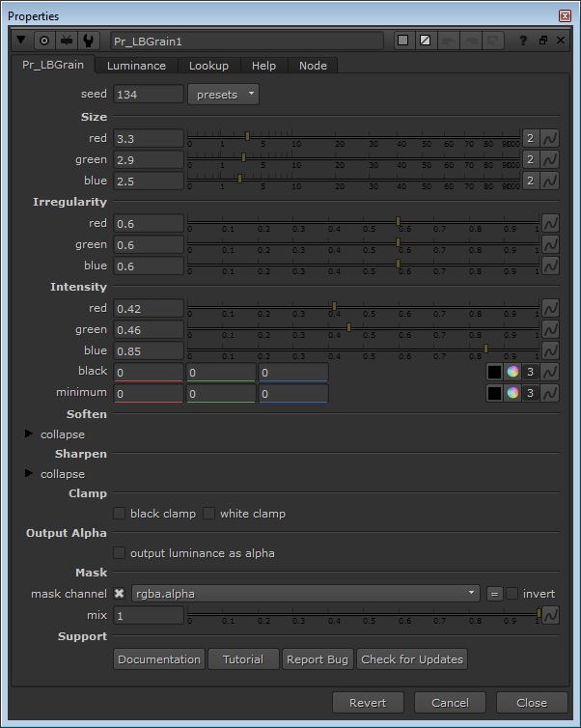
Task: Toggle output luminance as alpha
Action: 120,553
